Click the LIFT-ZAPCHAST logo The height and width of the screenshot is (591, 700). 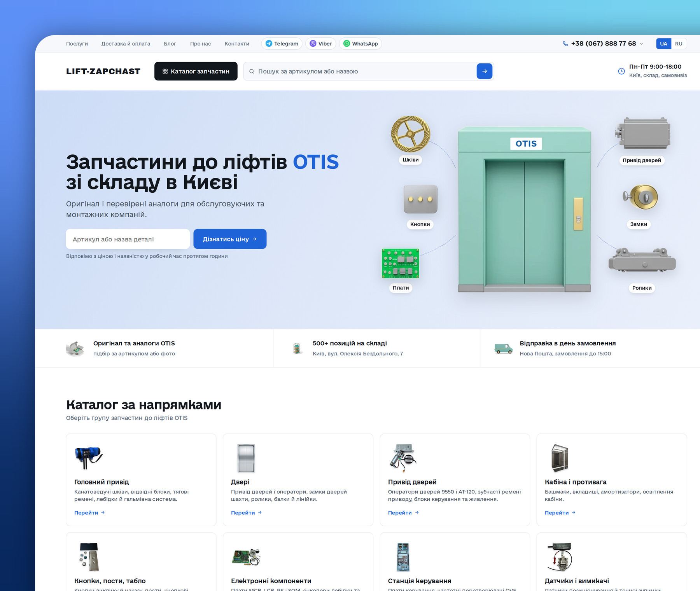click(x=103, y=71)
